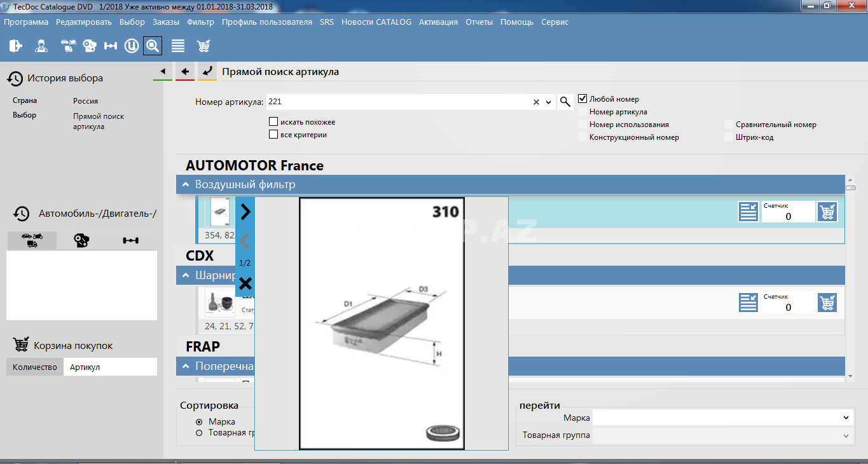868x464 pixels.
Task: Toggle the Конструкционный номер option
Action: click(x=582, y=137)
